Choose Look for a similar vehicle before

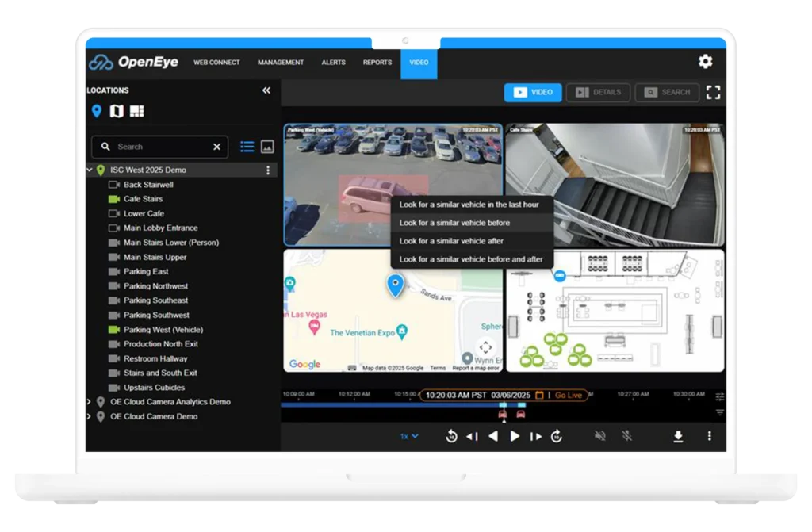pyautogui.click(x=472, y=223)
